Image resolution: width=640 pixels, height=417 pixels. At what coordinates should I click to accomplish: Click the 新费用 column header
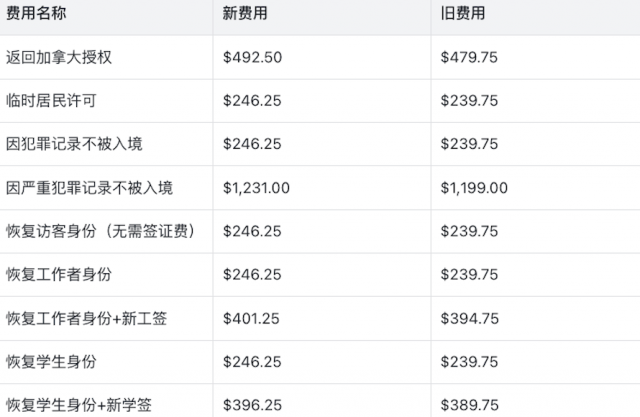[245, 14]
